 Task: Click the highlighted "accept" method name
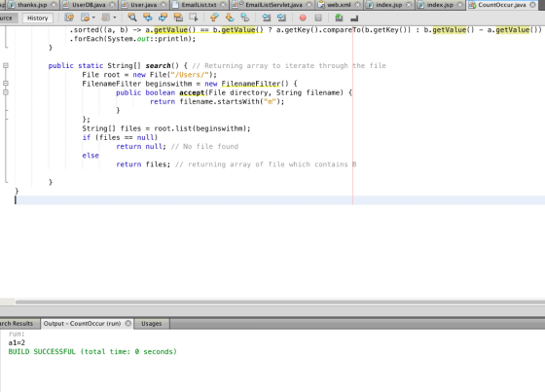192,92
